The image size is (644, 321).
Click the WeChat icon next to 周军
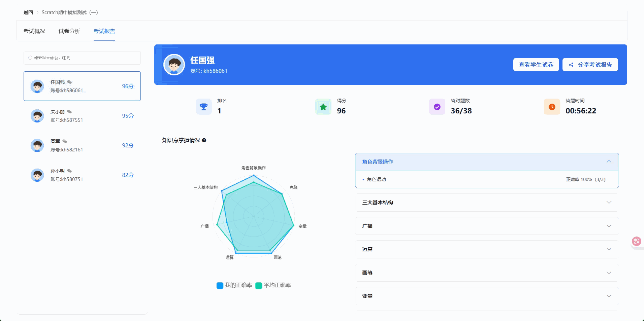[x=65, y=141]
